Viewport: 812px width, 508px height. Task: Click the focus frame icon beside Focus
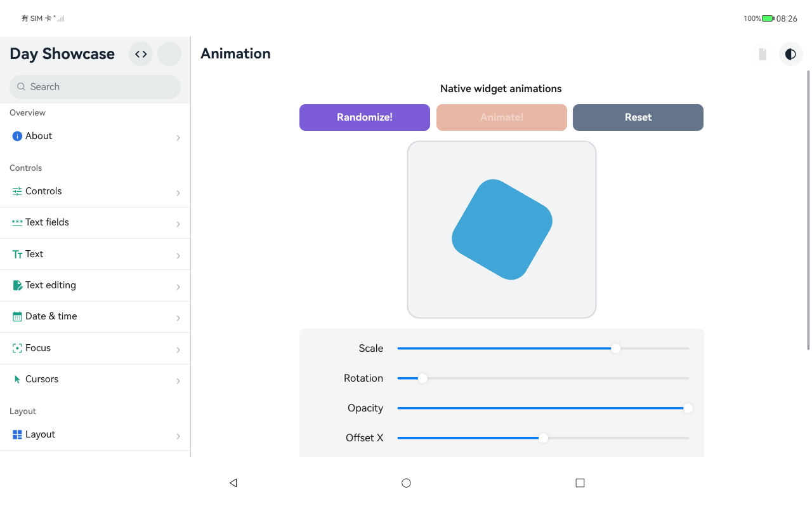(17, 348)
